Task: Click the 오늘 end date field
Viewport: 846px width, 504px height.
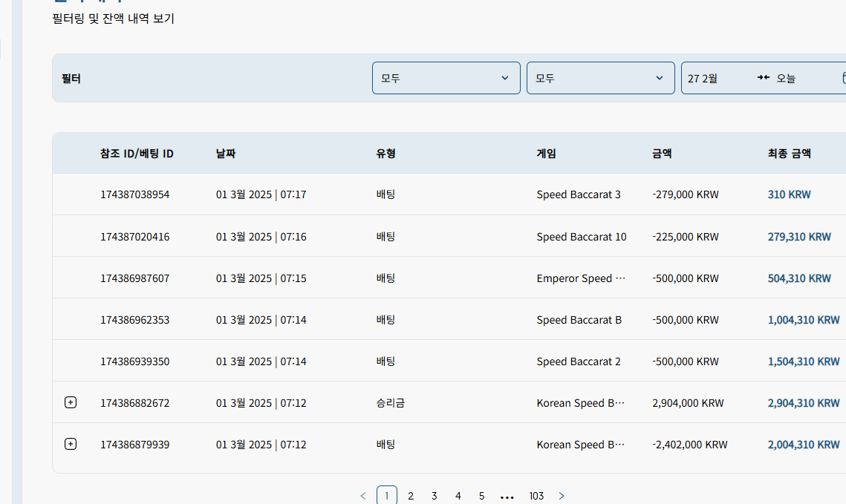Action: coord(786,79)
